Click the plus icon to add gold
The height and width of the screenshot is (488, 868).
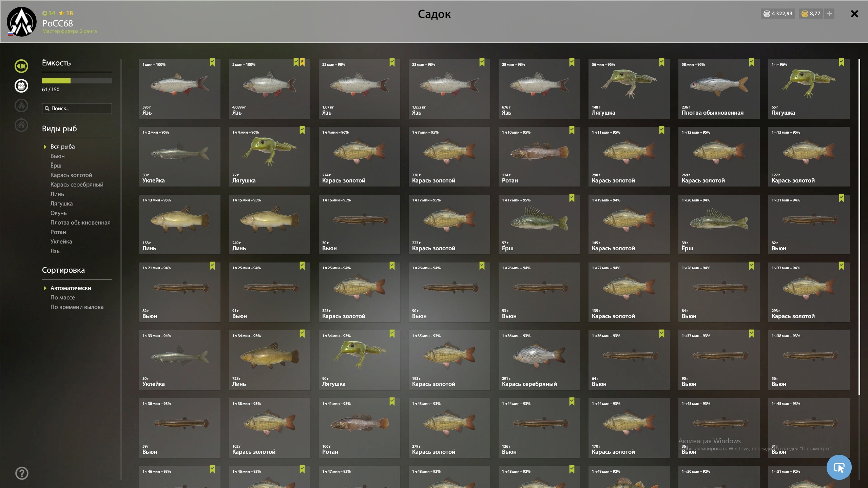829,14
